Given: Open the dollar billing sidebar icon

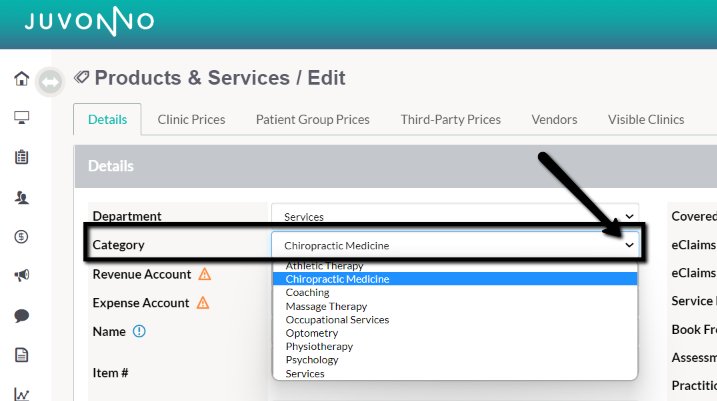Looking at the screenshot, I should click(21, 236).
